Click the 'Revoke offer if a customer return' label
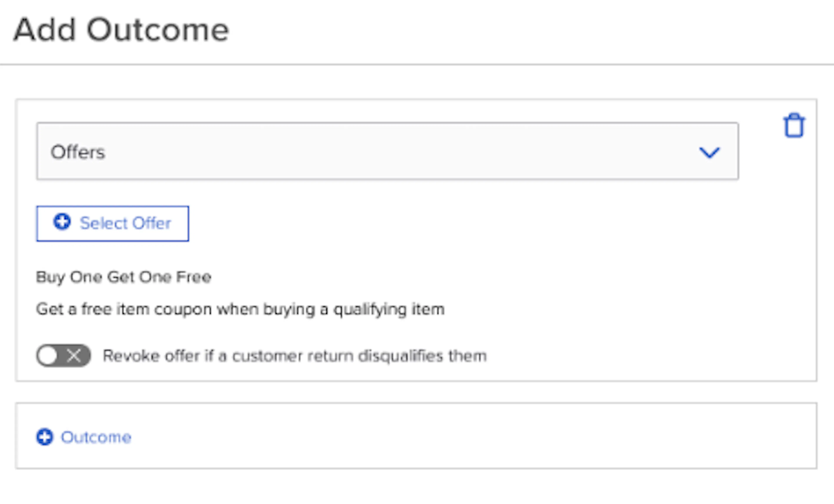 click(229, 356)
